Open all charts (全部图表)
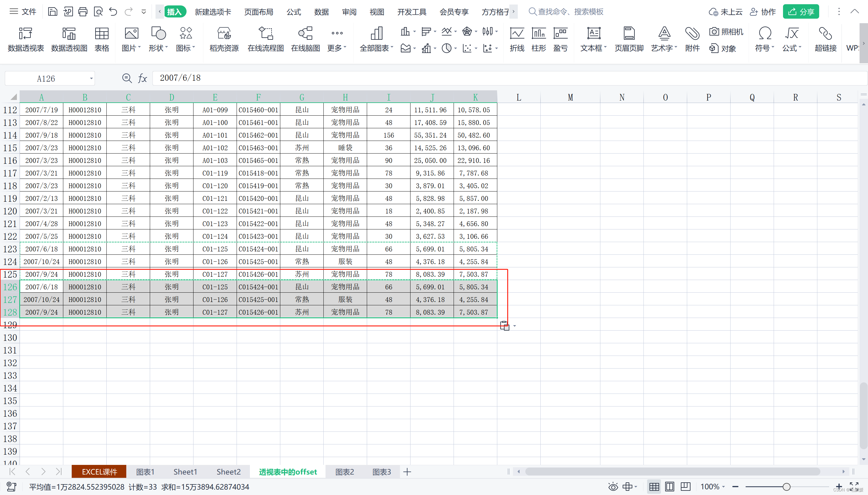868x495 pixels. [x=376, y=39]
